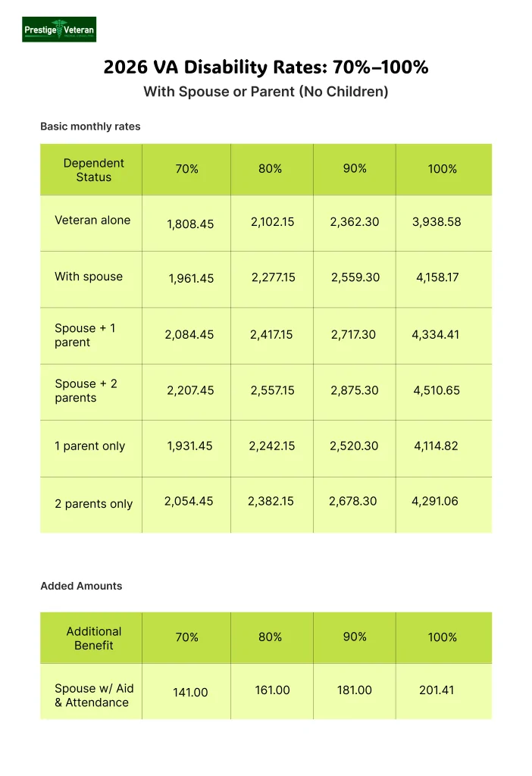Viewport: 532px width, 776px height.
Task: Click the 3,938.58 rate cell
Action: pyautogui.click(x=437, y=222)
